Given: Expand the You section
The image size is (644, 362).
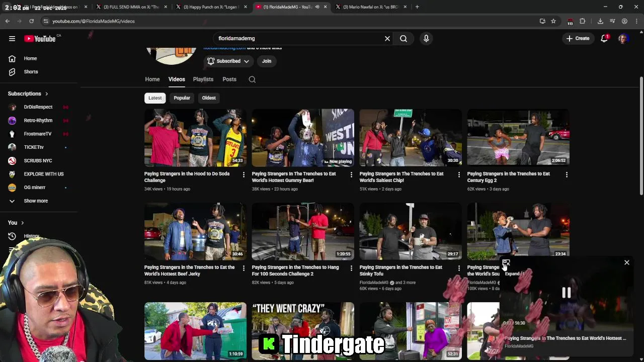Looking at the screenshot, I should click(x=16, y=223).
